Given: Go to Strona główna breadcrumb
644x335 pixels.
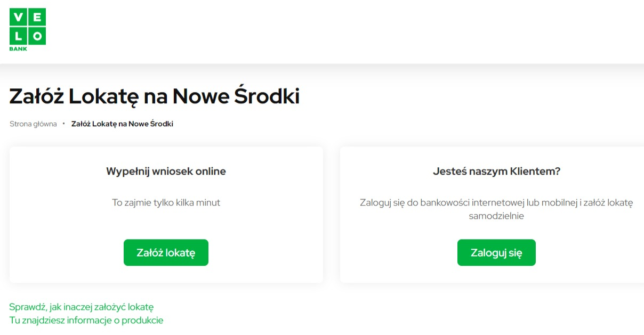Looking at the screenshot, I should coord(33,124).
